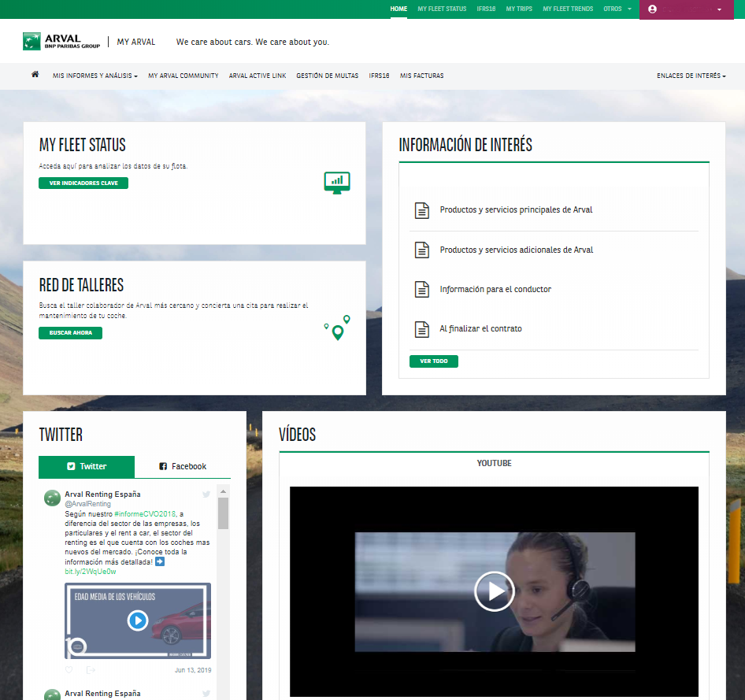Click the VER TODO button
The width and height of the screenshot is (745, 700).
coord(433,361)
